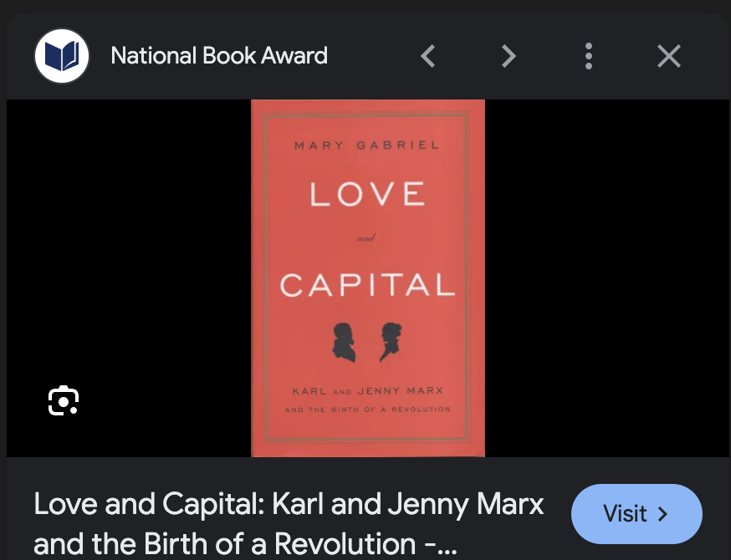Viewport: 731px width, 560px height.
Task: Click the Visit button
Action: pos(636,514)
